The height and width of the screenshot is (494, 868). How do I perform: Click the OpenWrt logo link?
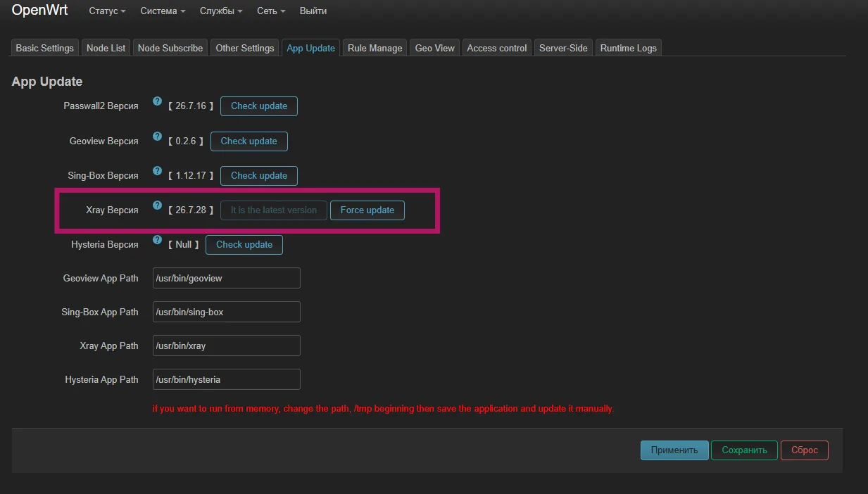tap(39, 11)
